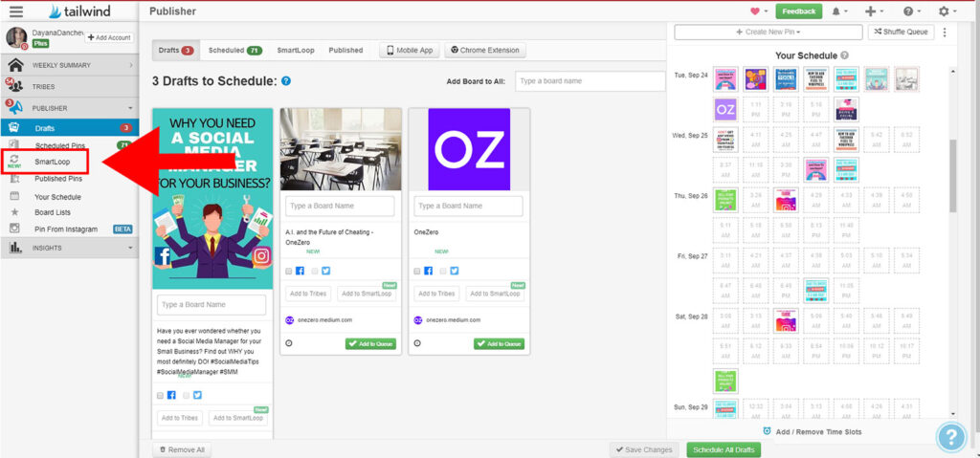
Task: Click the clock icon on the A.I. Cheating draft
Action: click(x=289, y=343)
